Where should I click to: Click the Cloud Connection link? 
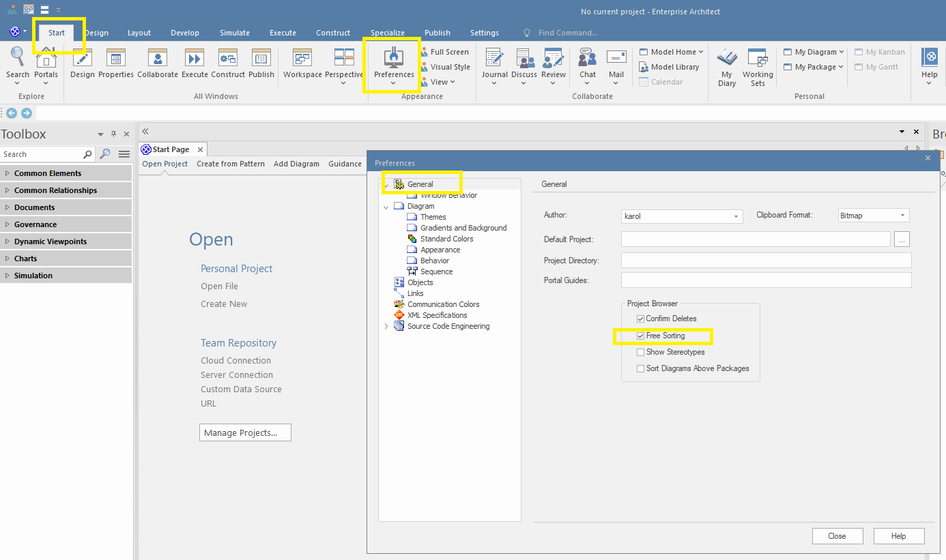coord(235,361)
